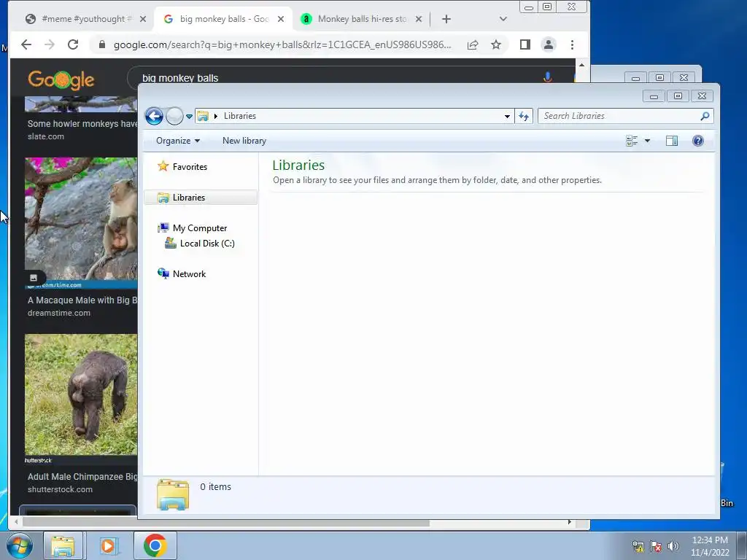Reload the Chrome page
This screenshot has height=560, width=747.
click(73, 44)
